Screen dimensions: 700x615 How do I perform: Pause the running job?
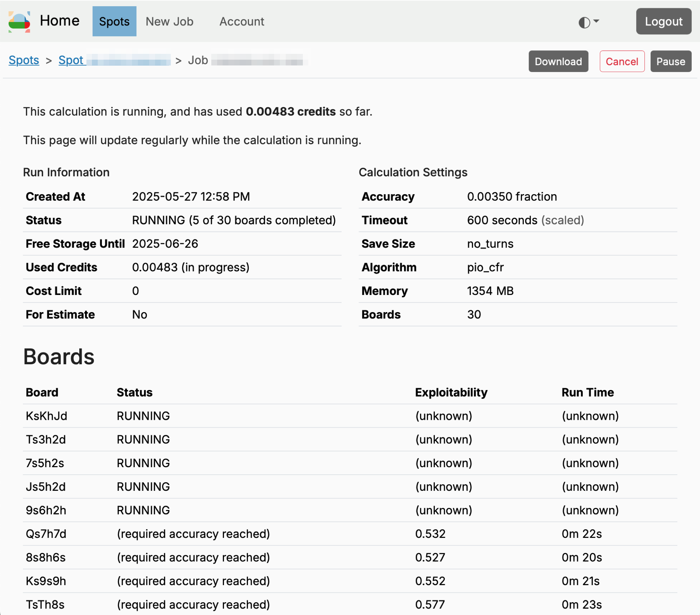click(x=671, y=61)
